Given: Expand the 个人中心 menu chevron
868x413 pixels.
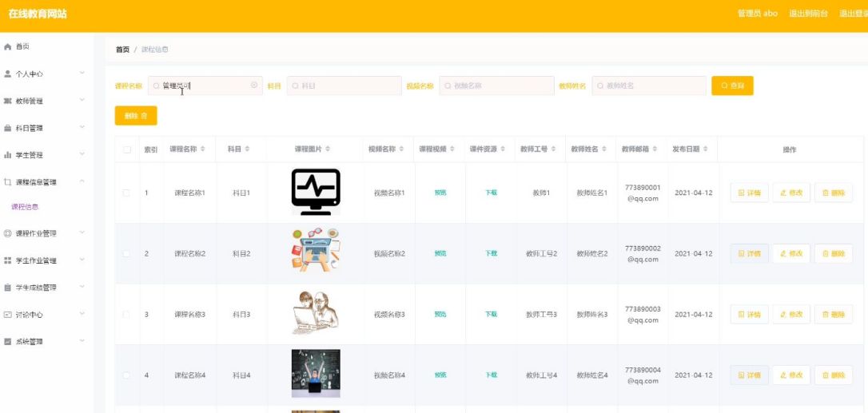Looking at the screenshot, I should (x=82, y=73).
